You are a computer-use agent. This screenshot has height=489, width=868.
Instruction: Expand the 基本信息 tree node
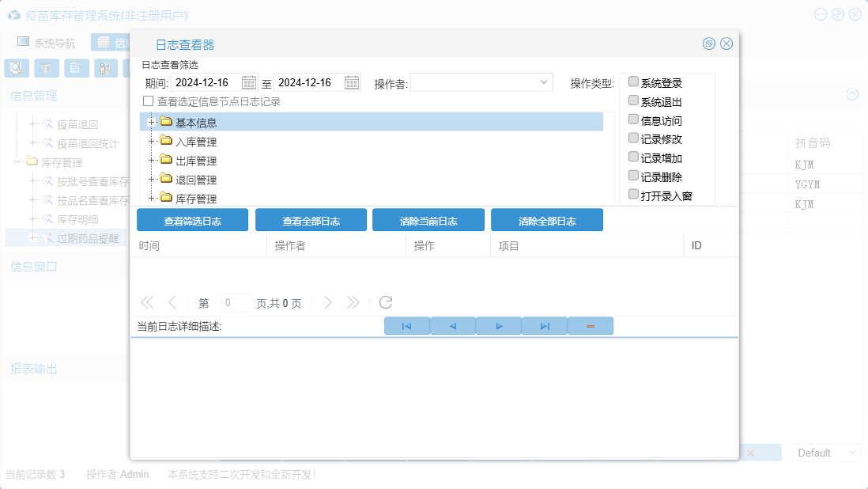[150, 122]
